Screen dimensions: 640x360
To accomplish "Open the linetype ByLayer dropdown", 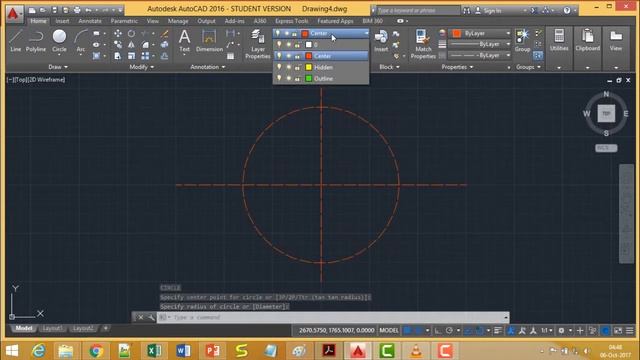I will tap(480, 55).
